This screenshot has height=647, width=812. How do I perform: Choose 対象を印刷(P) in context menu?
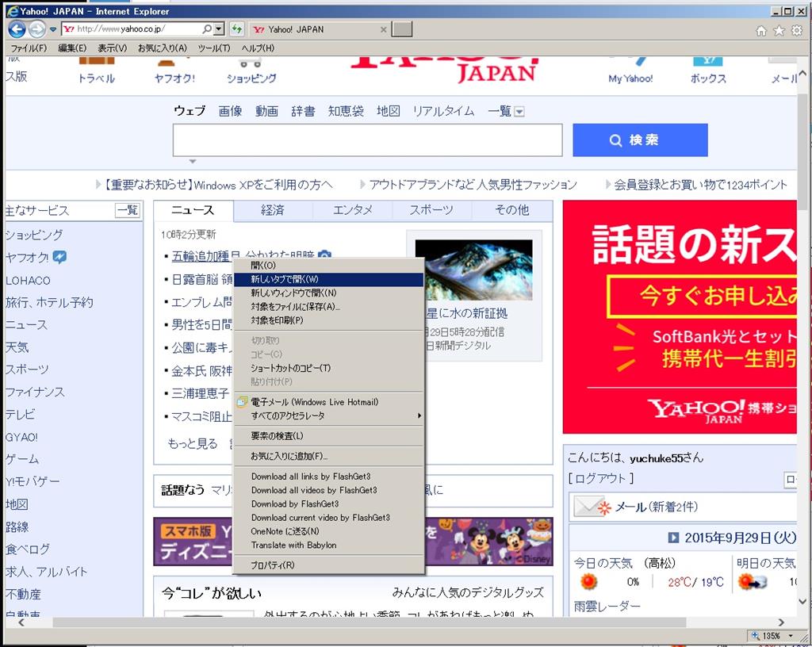click(x=329, y=320)
